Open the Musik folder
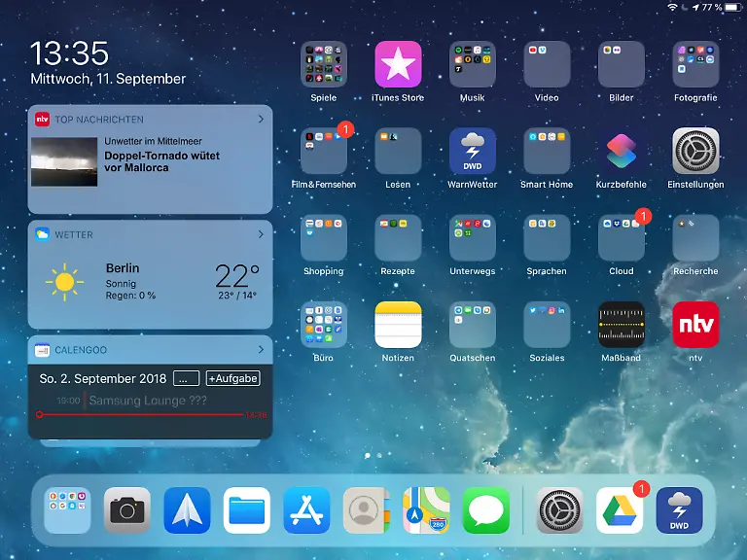 (472, 64)
